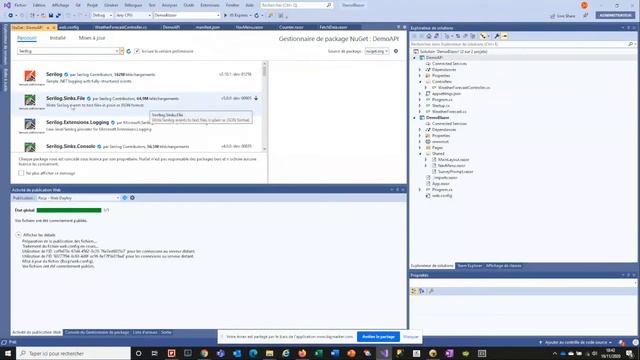Check 'Ne plus afficher ce message' box
This screenshot has width=640, height=360.
pyautogui.click(x=21, y=173)
